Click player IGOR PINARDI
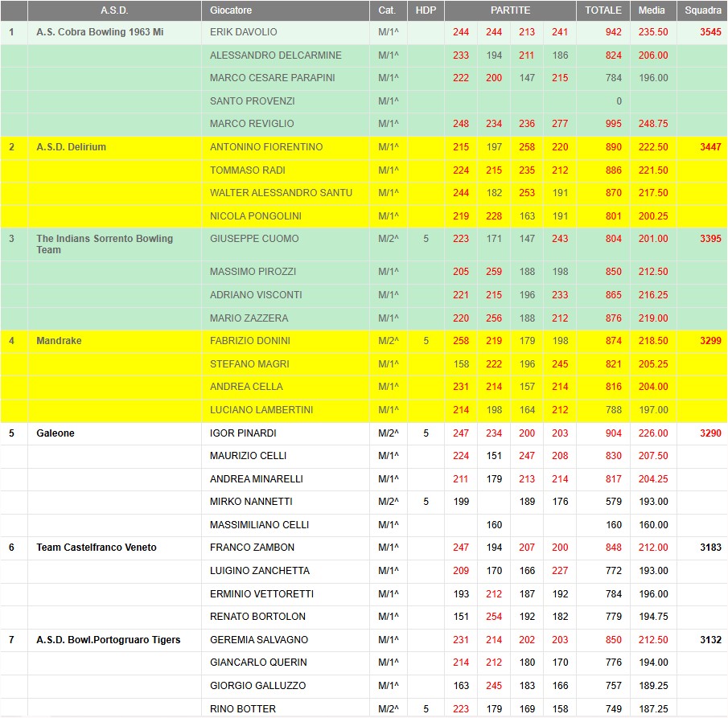 243,433
